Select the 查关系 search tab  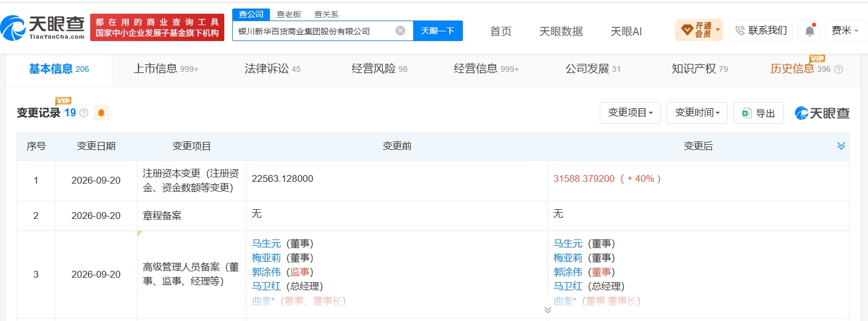326,14
